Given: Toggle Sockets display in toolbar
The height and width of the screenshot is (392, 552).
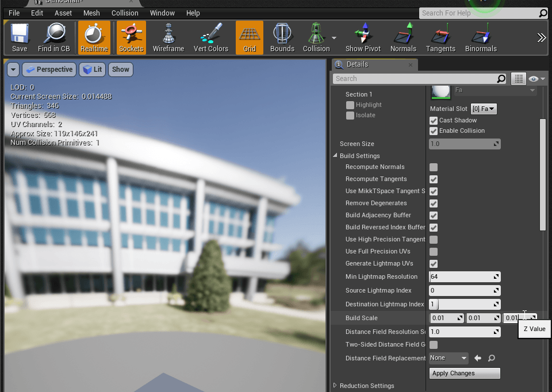Looking at the screenshot, I should (x=131, y=38).
